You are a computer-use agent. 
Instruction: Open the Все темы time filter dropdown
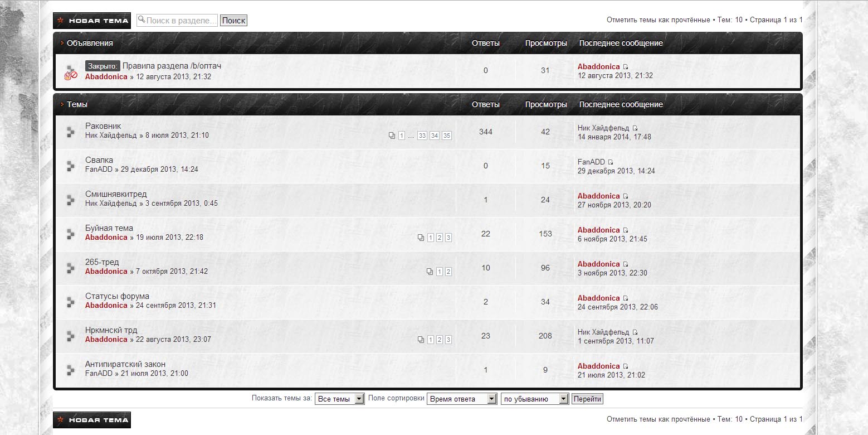[x=339, y=399]
